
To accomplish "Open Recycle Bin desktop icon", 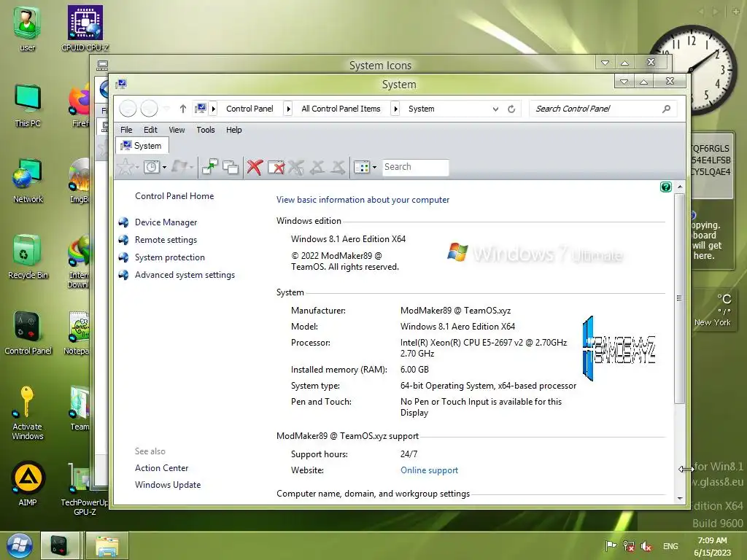I will pos(28,257).
